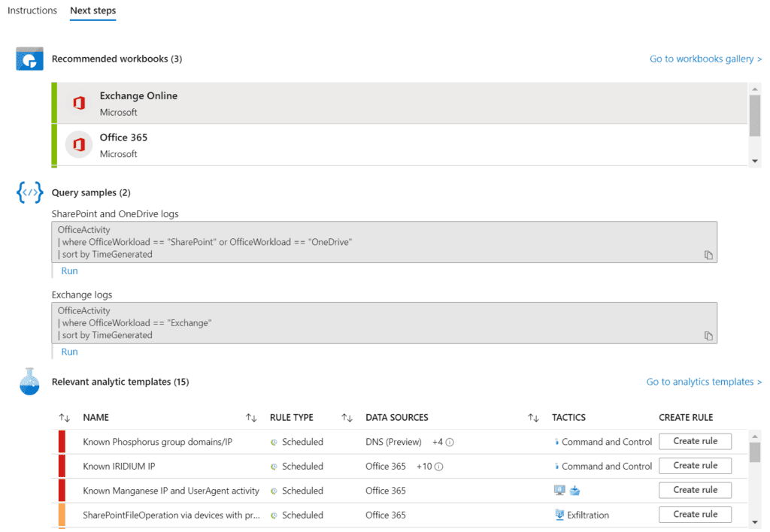Click Scheduled icon in IRIDIUM row
The width and height of the screenshot is (770, 532).
[274, 467]
